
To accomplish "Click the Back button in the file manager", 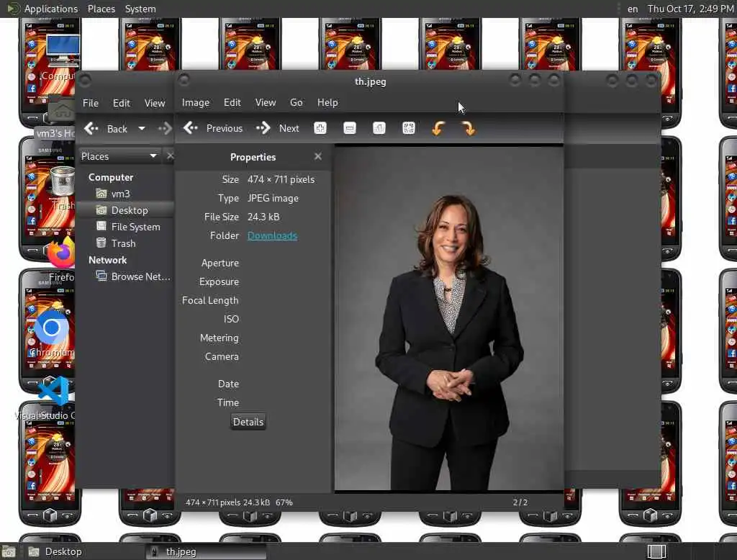I will coord(107,128).
